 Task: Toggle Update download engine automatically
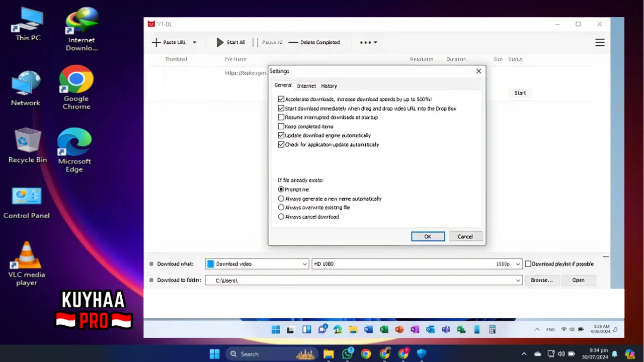(x=281, y=136)
